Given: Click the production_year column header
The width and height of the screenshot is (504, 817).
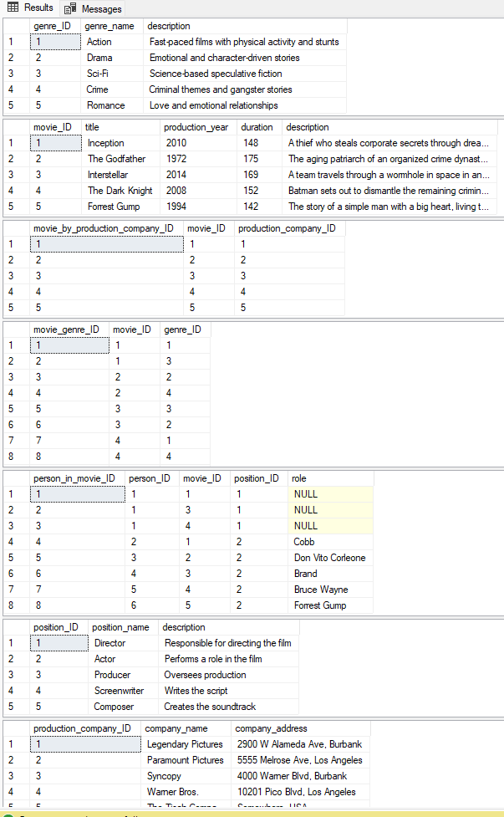Looking at the screenshot, I should click(196, 127).
